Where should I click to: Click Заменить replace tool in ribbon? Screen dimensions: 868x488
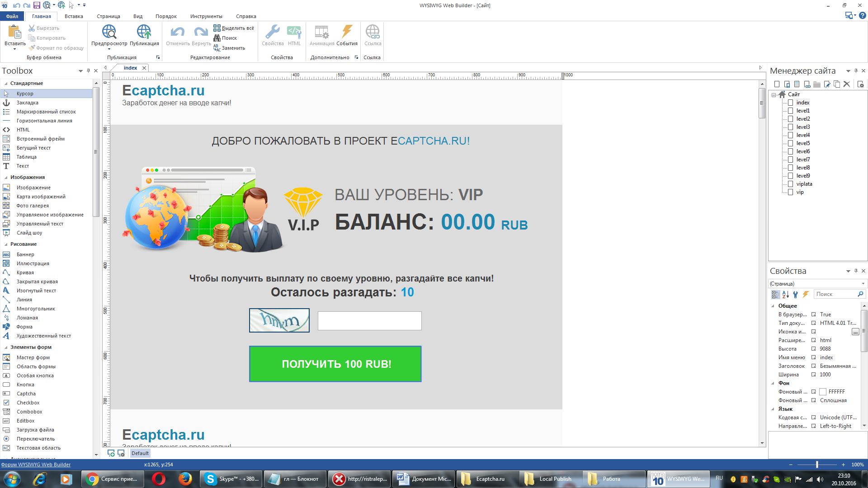click(229, 48)
